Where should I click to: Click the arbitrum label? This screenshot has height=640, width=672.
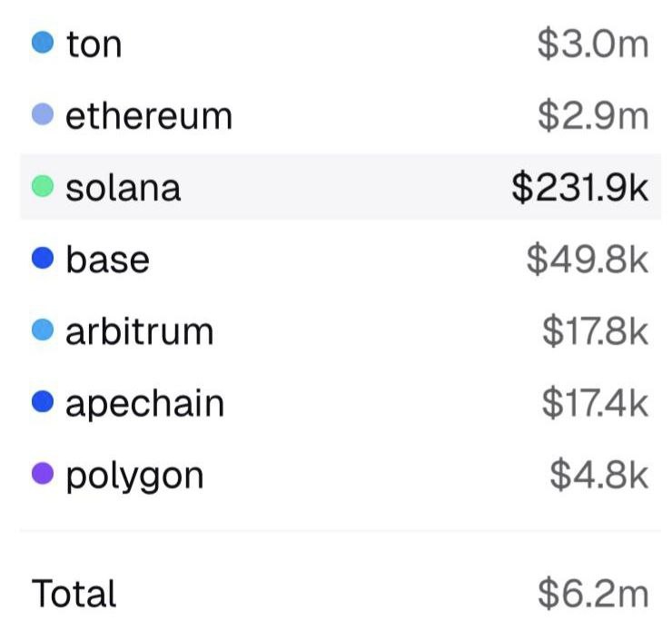click(x=140, y=331)
